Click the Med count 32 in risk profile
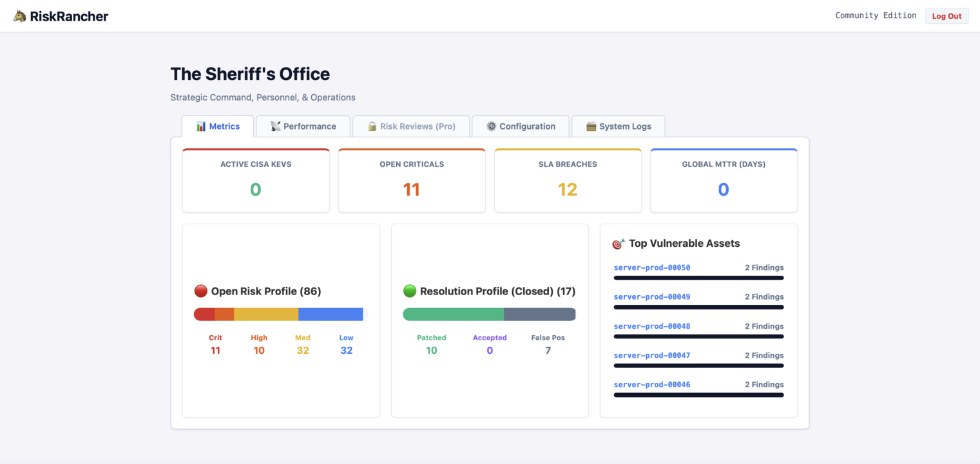This screenshot has height=464, width=980. coord(303,351)
